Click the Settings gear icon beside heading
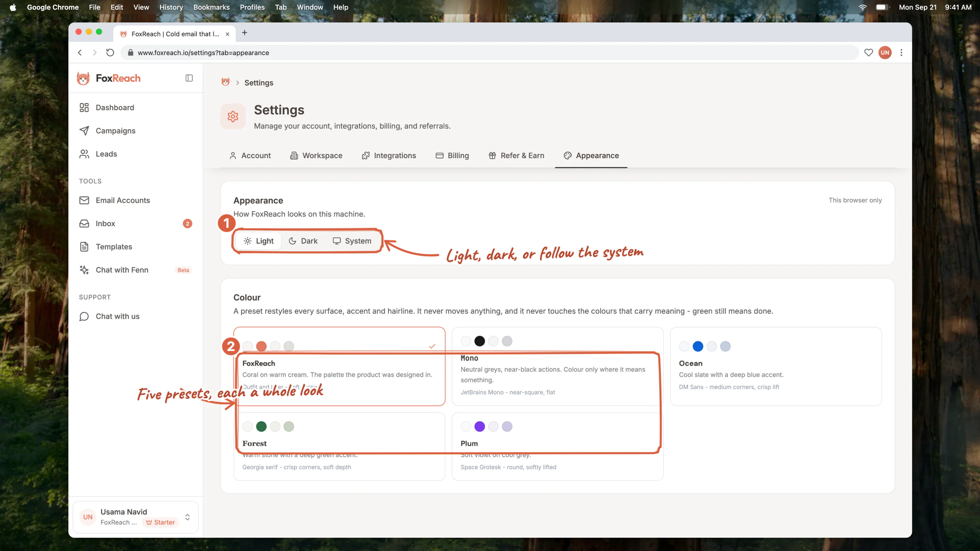The image size is (980, 551). pyautogui.click(x=233, y=116)
